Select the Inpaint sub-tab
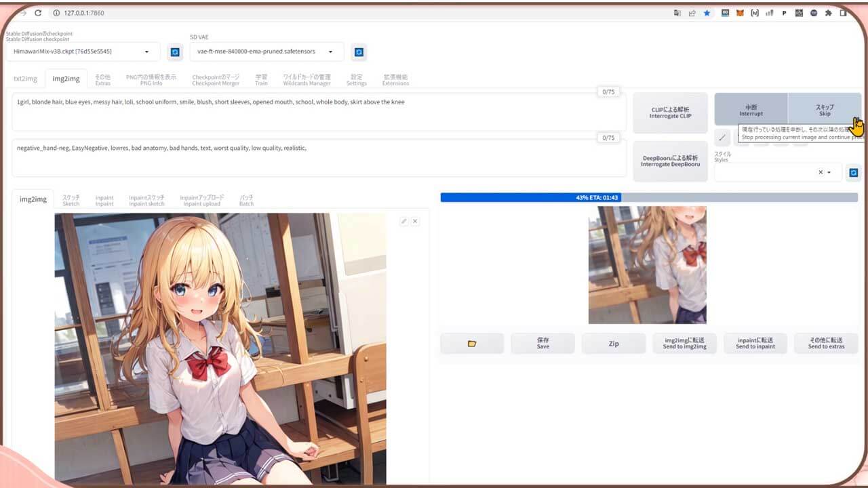The height and width of the screenshot is (488, 868). (x=104, y=199)
